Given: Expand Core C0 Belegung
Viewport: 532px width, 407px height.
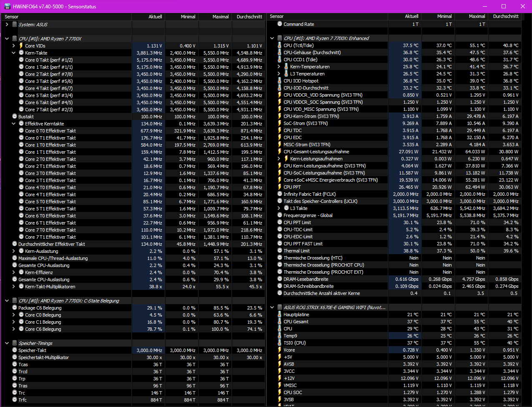Looking at the screenshot, I should point(13,315).
